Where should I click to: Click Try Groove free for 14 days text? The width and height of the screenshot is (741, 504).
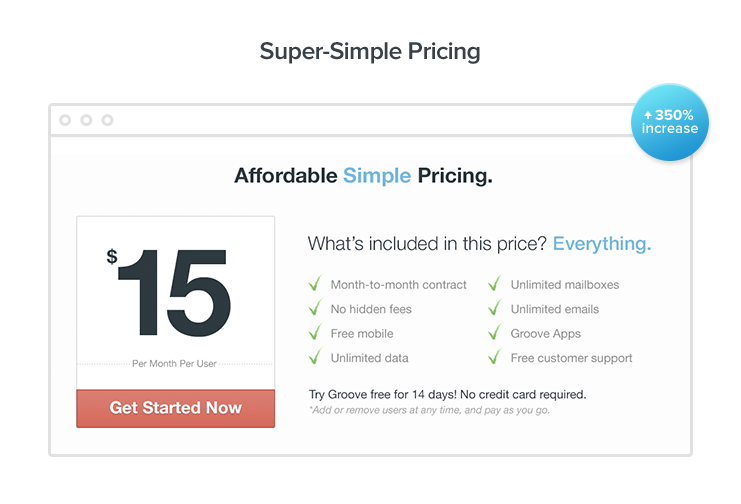(448, 394)
